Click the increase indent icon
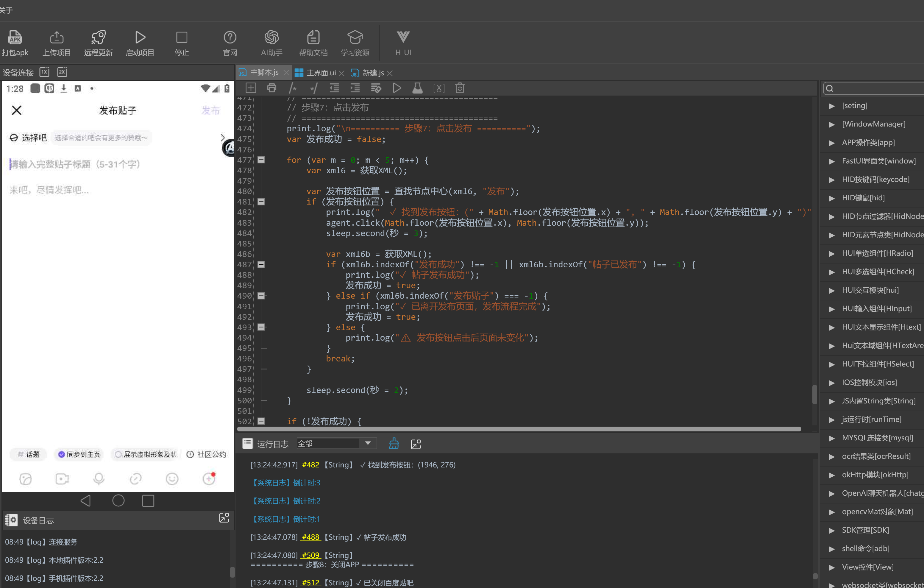 click(355, 88)
